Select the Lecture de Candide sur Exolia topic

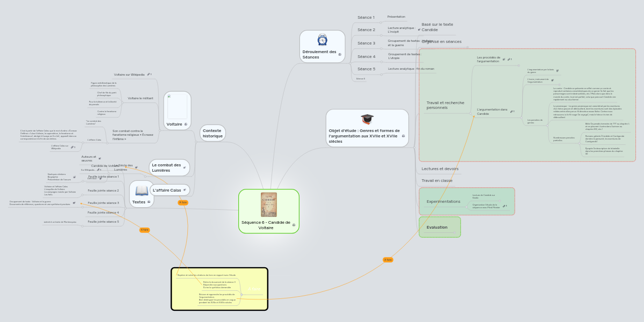pyautogui.click(x=484, y=196)
